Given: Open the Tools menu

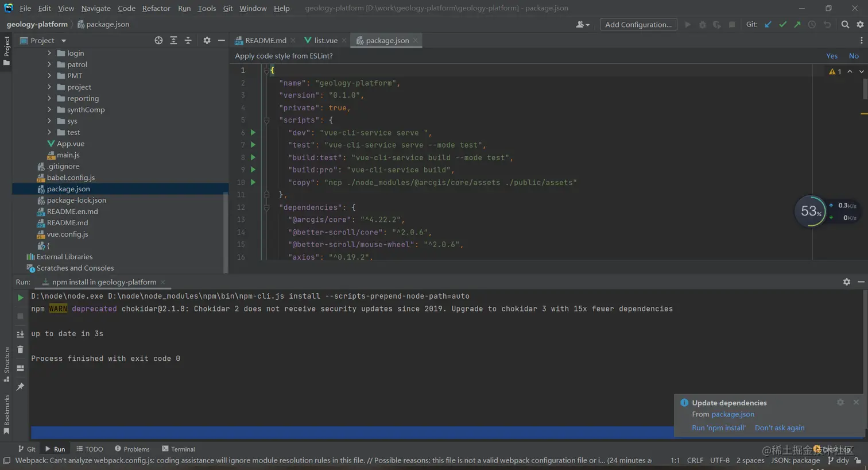Looking at the screenshot, I should (x=207, y=8).
